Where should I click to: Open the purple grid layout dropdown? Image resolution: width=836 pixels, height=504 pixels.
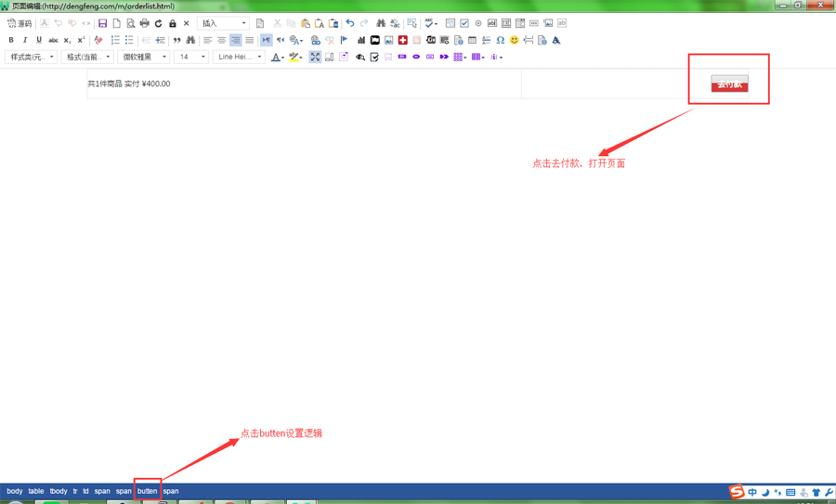coord(460,57)
